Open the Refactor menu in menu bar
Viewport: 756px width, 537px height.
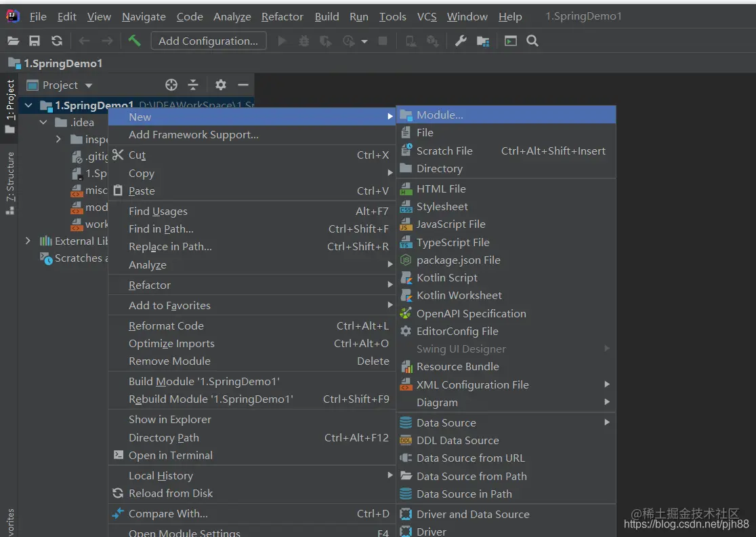tap(282, 17)
